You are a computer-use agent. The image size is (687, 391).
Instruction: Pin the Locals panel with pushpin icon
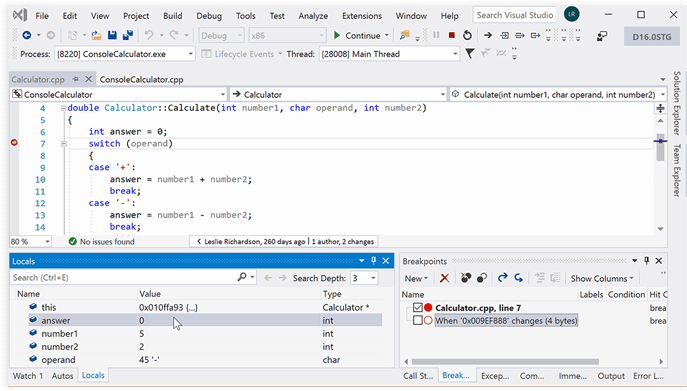click(373, 261)
